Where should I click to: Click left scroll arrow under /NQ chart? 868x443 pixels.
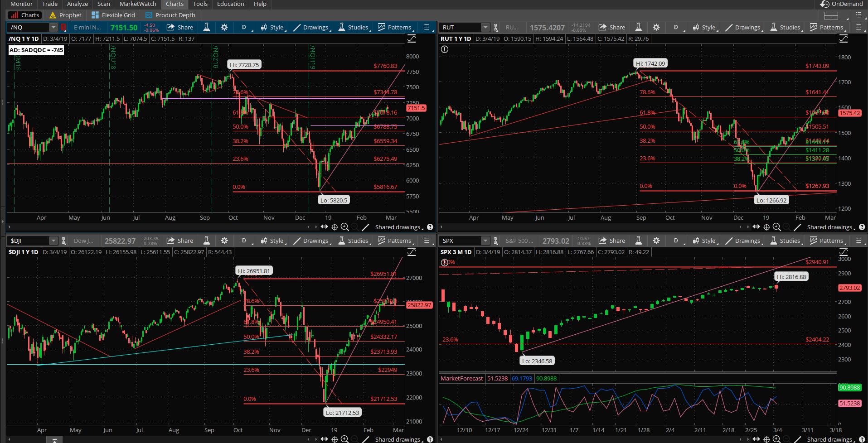click(9, 227)
